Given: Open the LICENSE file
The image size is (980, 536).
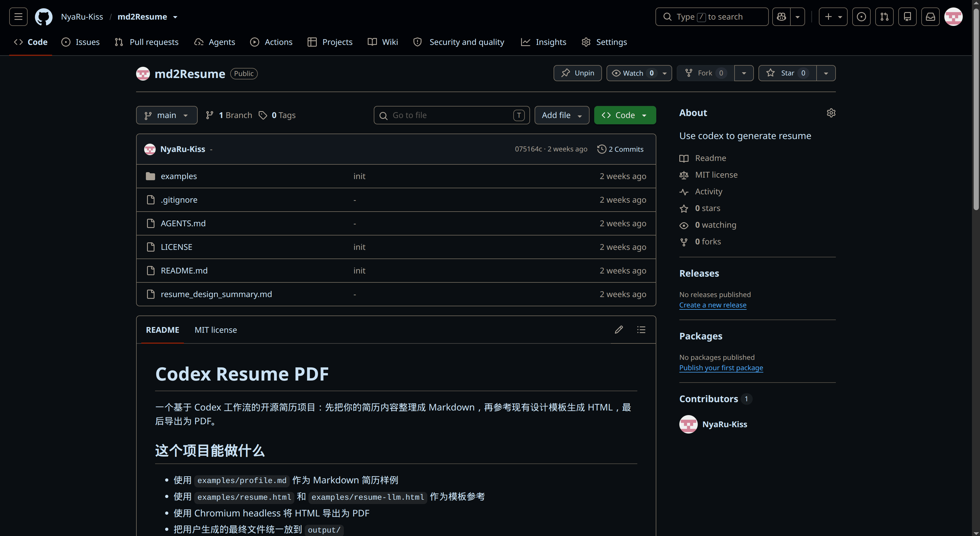Looking at the screenshot, I should (x=176, y=247).
